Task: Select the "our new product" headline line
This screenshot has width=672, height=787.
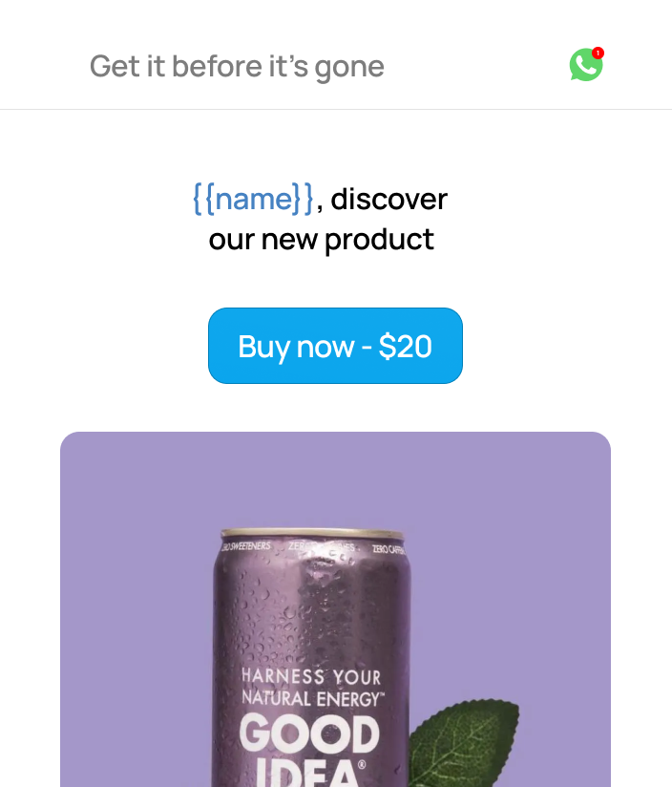Action: 322,240
